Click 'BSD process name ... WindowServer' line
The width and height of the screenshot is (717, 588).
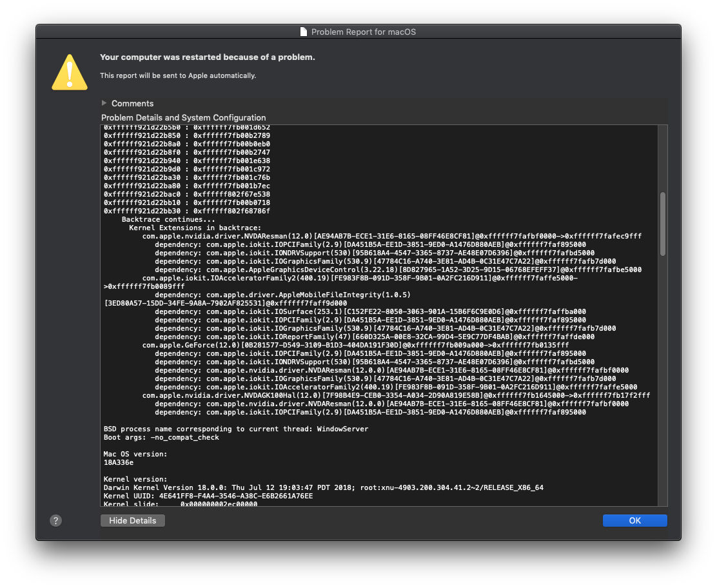tap(236, 429)
